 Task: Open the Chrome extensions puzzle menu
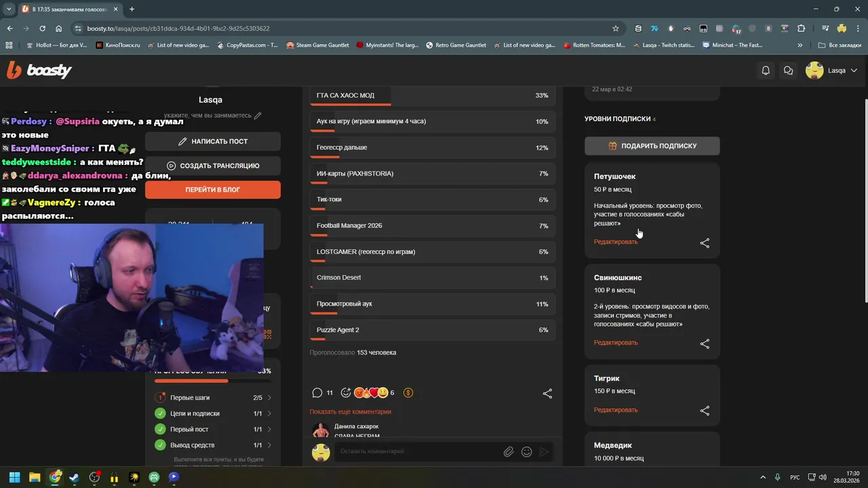801,28
